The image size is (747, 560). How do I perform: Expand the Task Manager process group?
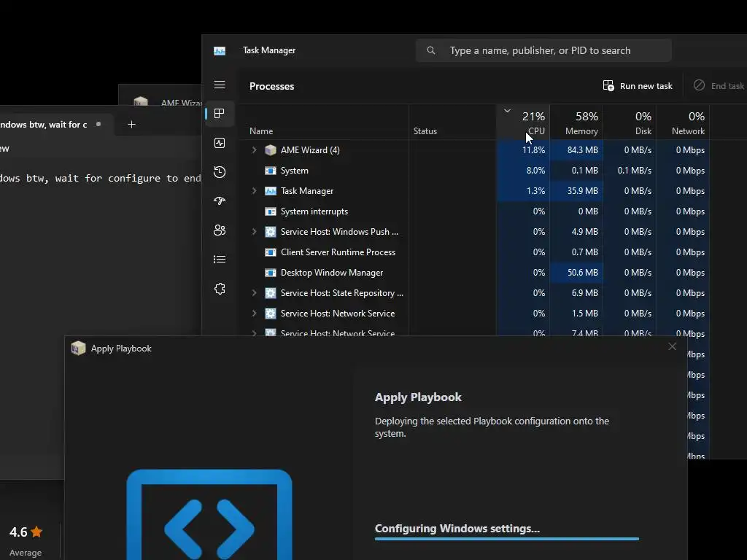pos(254,191)
